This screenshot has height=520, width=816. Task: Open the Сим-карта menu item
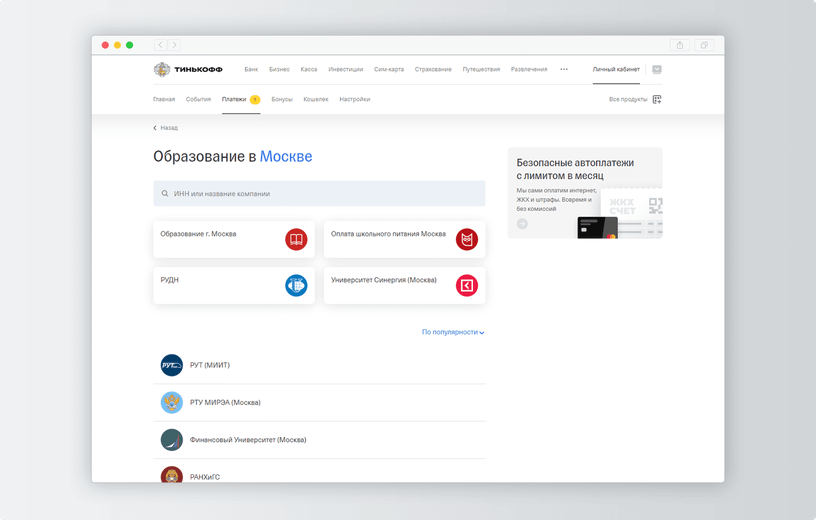[x=389, y=69]
